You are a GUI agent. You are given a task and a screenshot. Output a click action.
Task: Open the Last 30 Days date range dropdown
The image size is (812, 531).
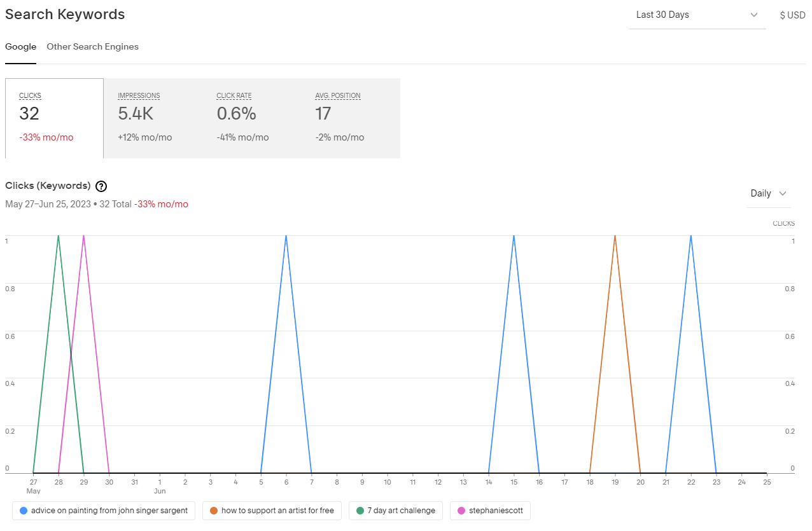point(697,15)
